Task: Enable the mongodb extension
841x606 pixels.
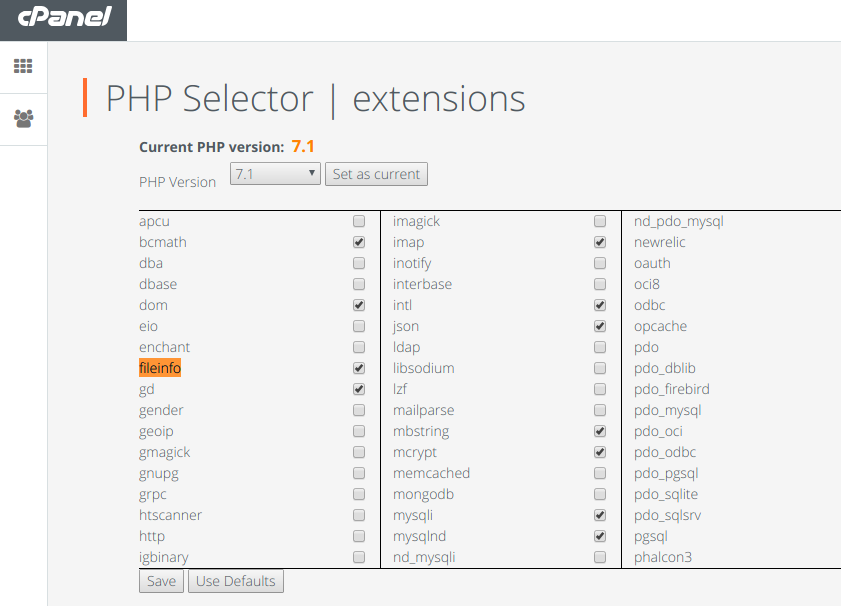Action: click(x=600, y=494)
